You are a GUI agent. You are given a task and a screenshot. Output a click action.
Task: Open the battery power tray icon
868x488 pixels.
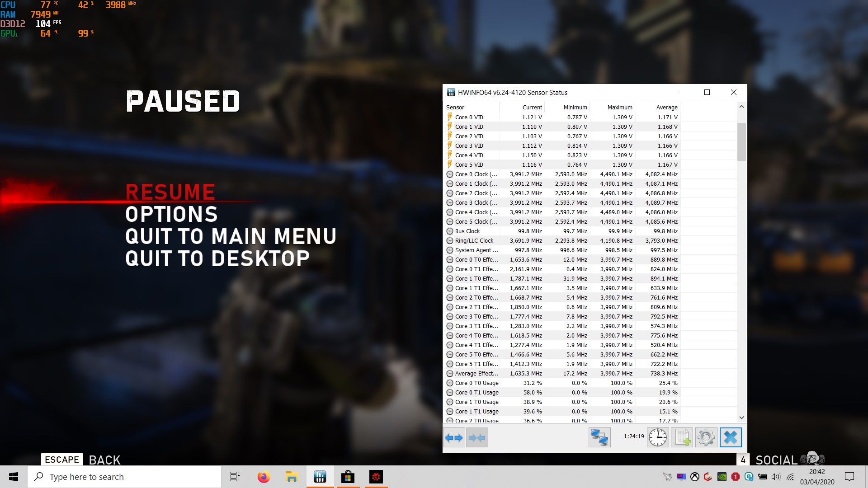point(763,477)
